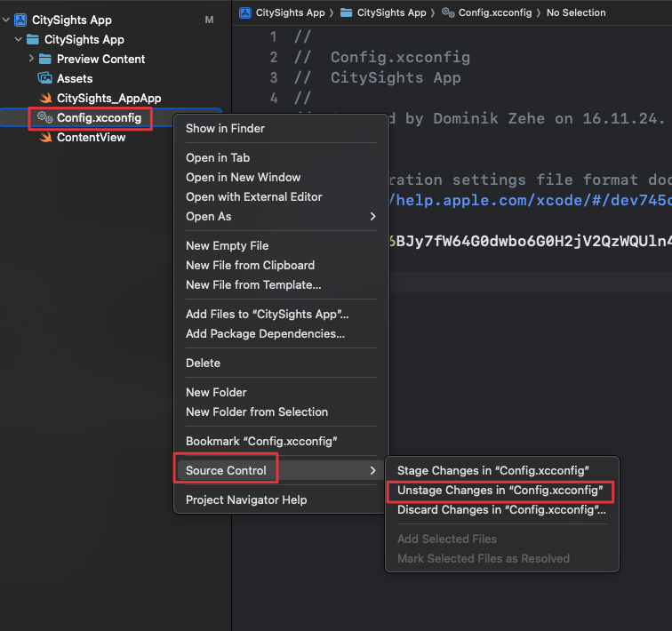Select Preview Content in the project navigator
Image resolution: width=672 pixels, height=631 pixels.
click(100, 60)
